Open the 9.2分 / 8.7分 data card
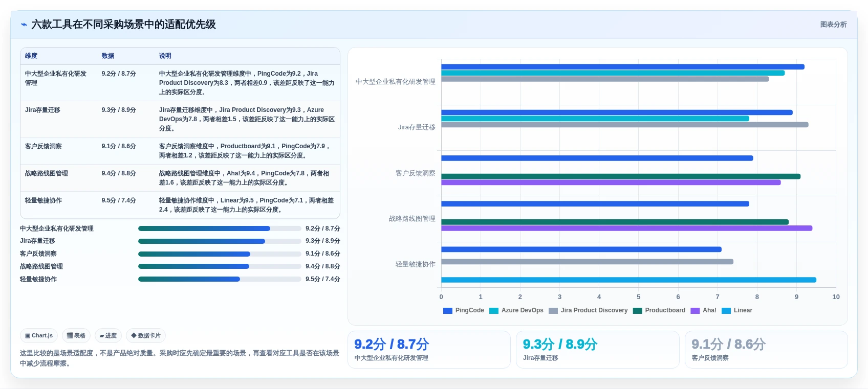868x389 pixels. 429,350
